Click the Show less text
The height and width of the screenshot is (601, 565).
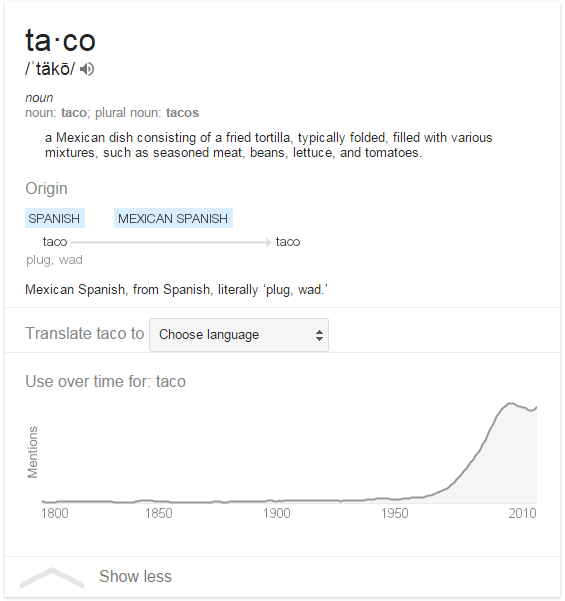(135, 576)
